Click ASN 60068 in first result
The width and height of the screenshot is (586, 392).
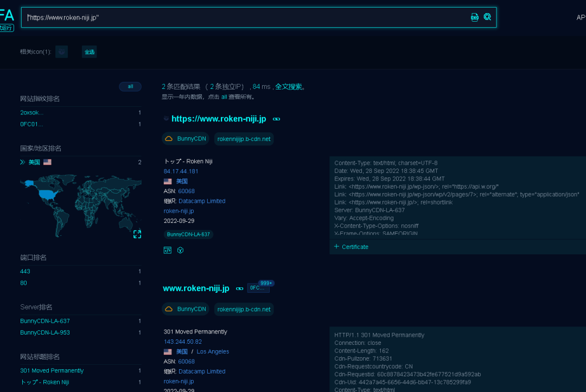[187, 191]
